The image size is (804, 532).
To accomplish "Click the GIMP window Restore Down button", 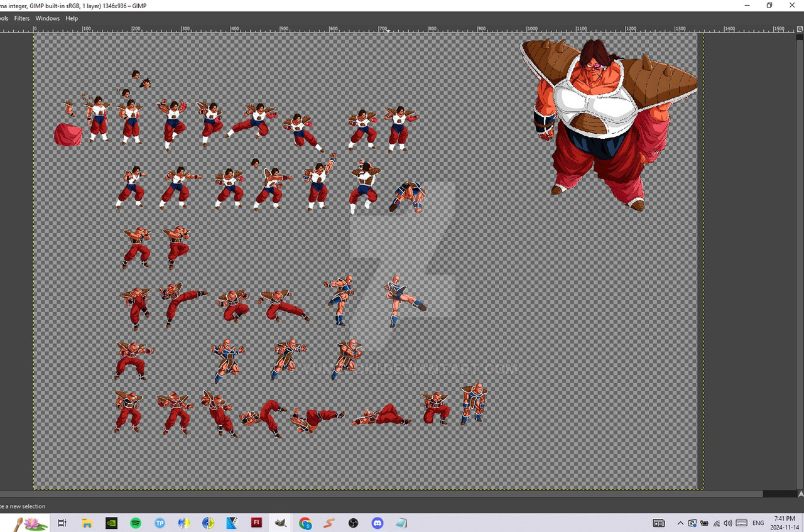I will 769,5.
